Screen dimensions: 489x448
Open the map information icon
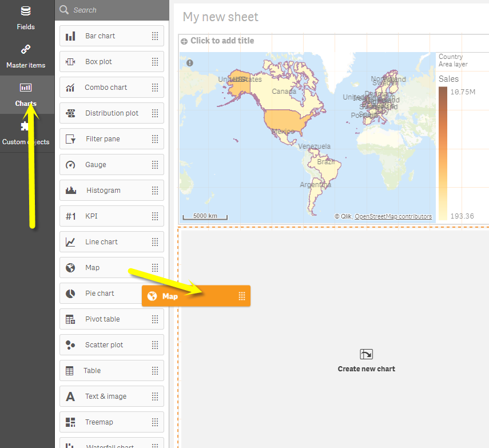click(x=189, y=63)
